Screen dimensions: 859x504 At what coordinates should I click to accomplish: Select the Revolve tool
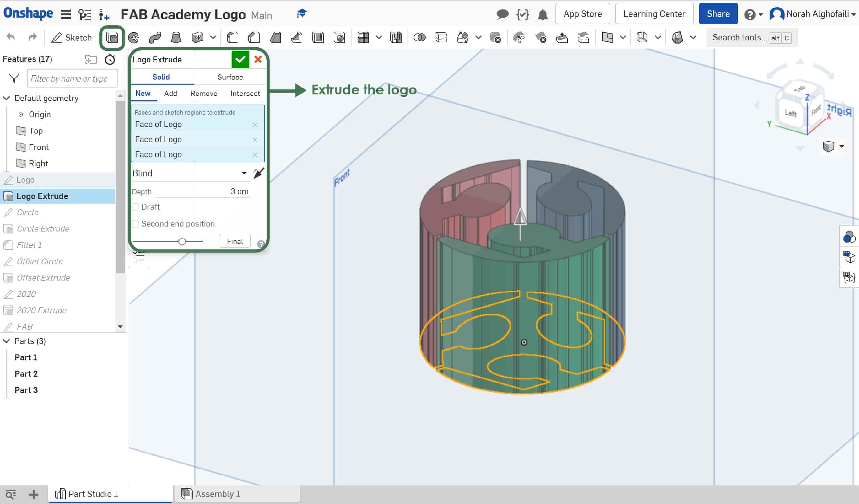[x=133, y=37]
